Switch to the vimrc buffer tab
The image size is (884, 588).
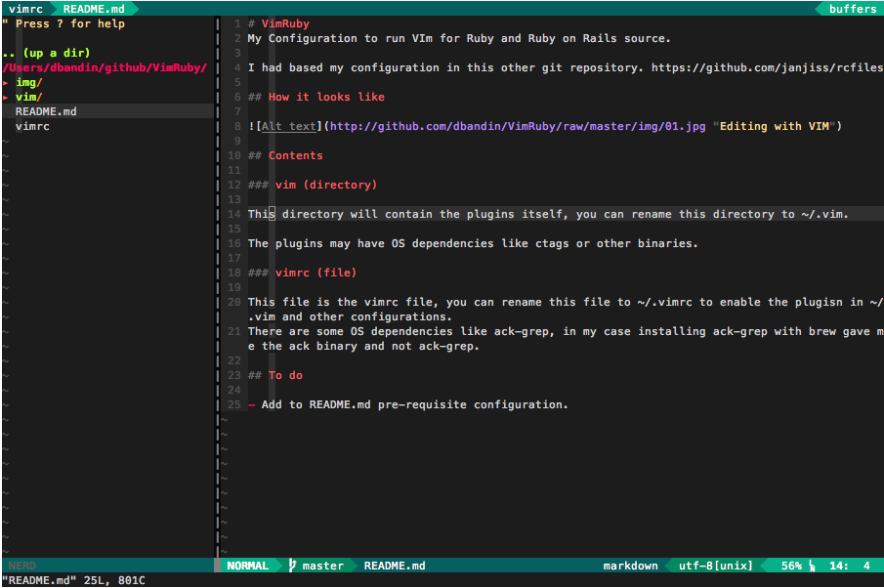[x=25, y=9]
